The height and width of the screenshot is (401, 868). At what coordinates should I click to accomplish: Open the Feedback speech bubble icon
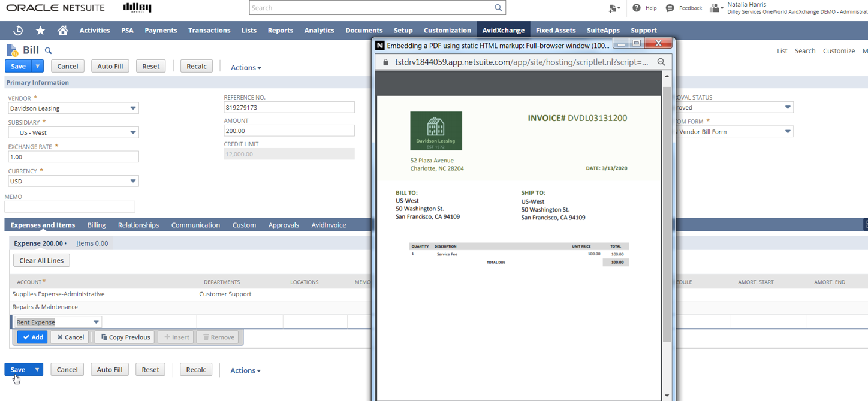pyautogui.click(x=670, y=8)
